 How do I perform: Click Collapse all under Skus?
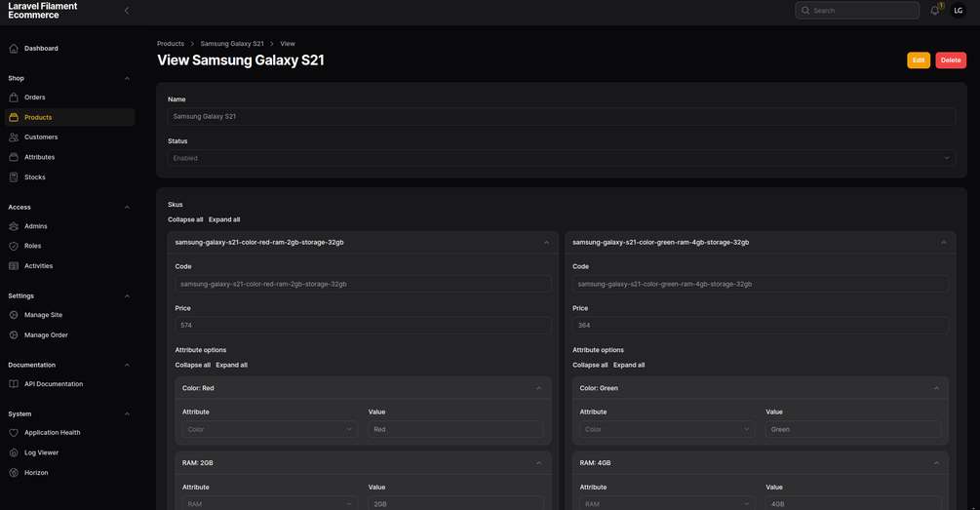pyautogui.click(x=185, y=219)
